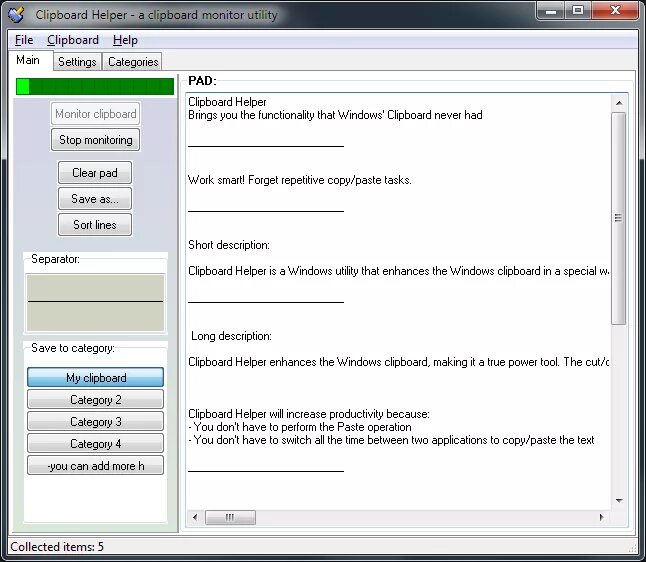
Task: Close the Clipboard Helper window
Action: (x=615, y=10)
